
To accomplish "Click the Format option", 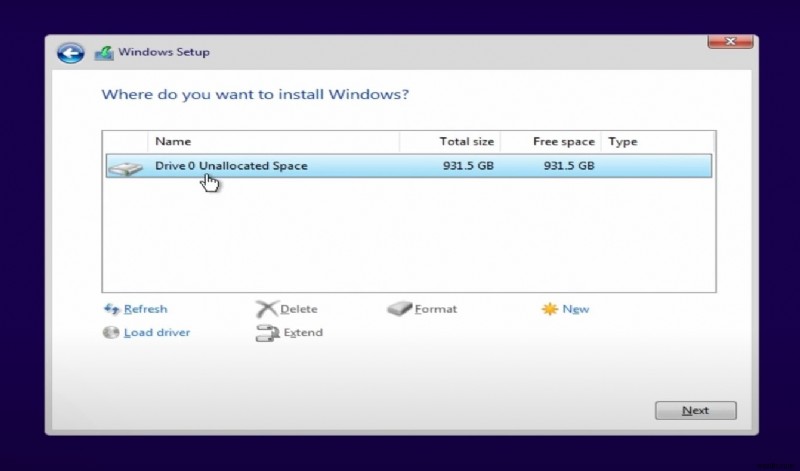I will (436, 309).
